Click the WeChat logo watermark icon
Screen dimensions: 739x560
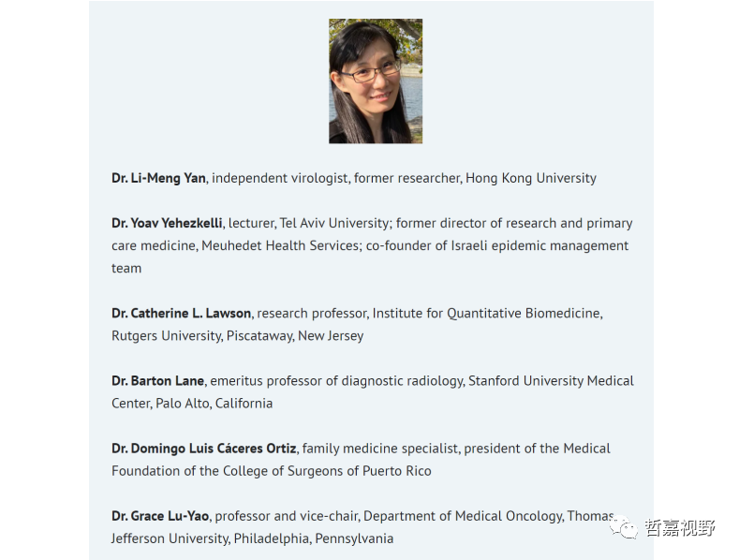point(623,527)
